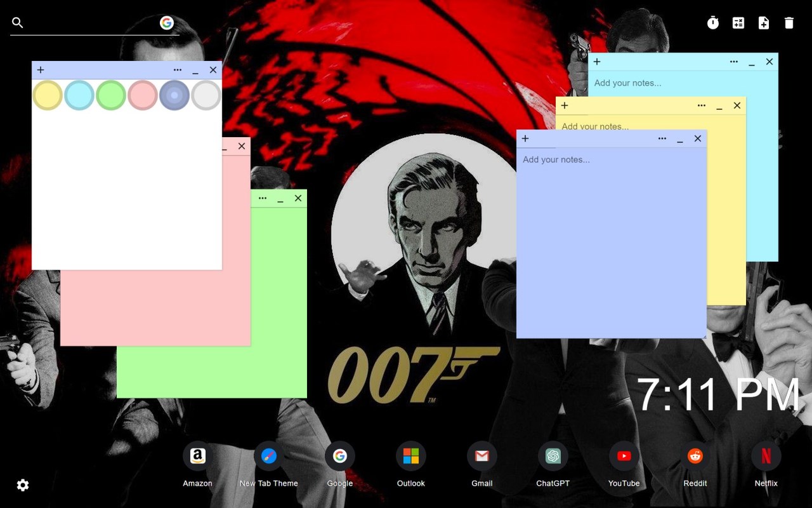Click the search magnifier icon

coord(18,23)
